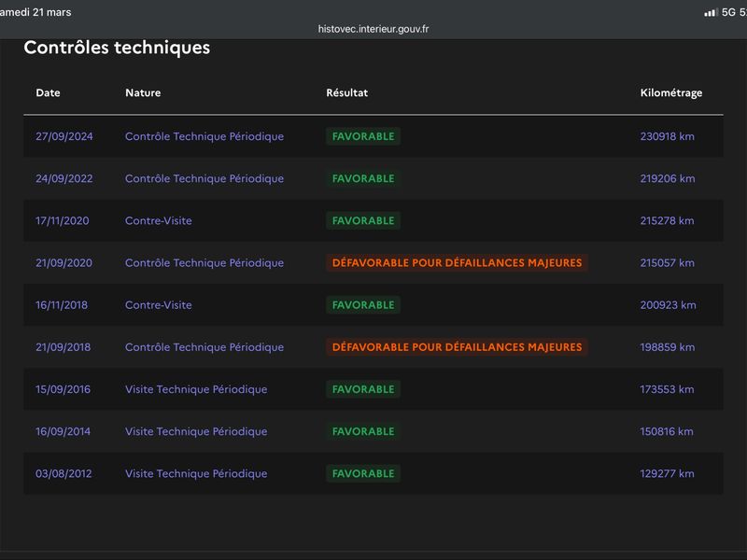Viewport: 747px width, 560px height.
Task: Click the DÉFAVORABLE badge for 21/09/2020
Action: point(457,263)
